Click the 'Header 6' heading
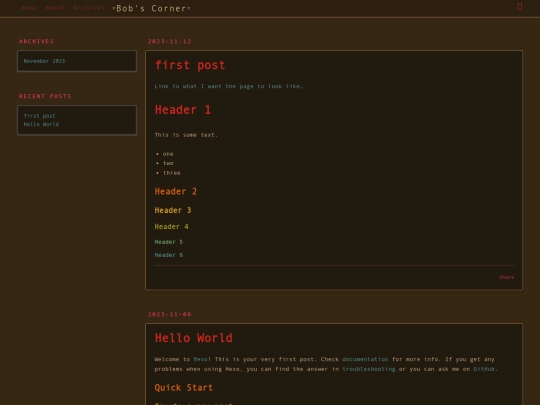 tap(169, 255)
